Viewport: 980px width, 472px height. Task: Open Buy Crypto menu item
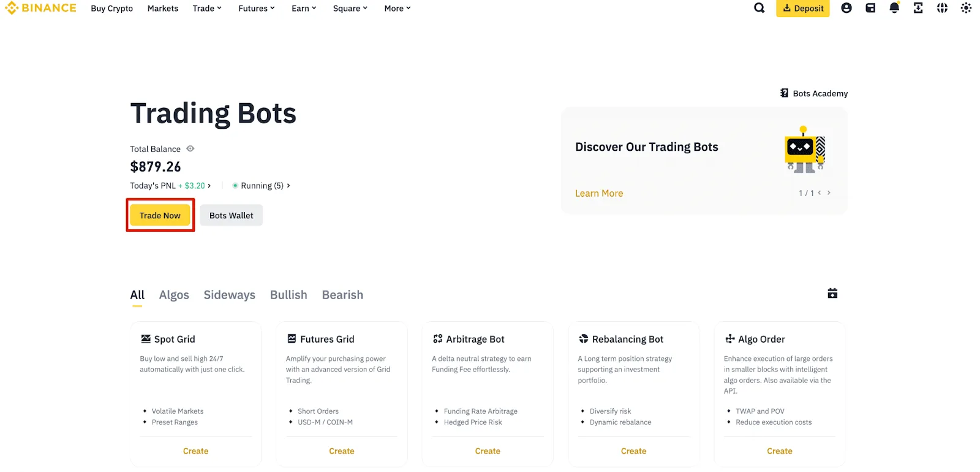[111, 9]
